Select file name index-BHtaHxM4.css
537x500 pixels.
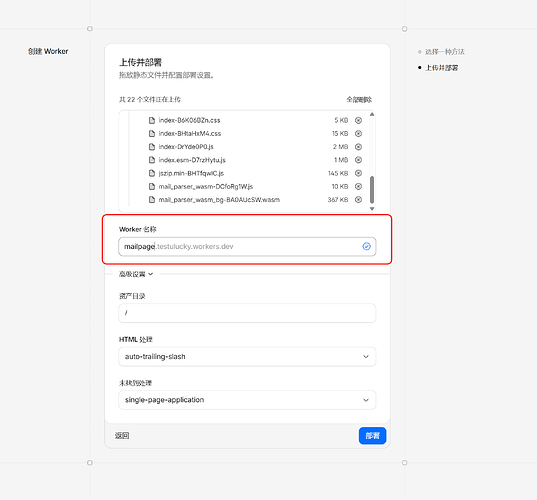(x=190, y=134)
